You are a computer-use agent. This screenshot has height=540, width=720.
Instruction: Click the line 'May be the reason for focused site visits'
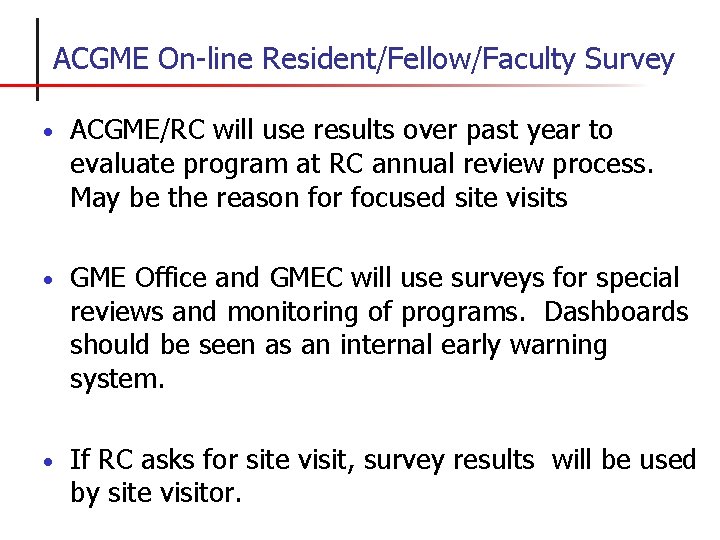click(319, 199)
